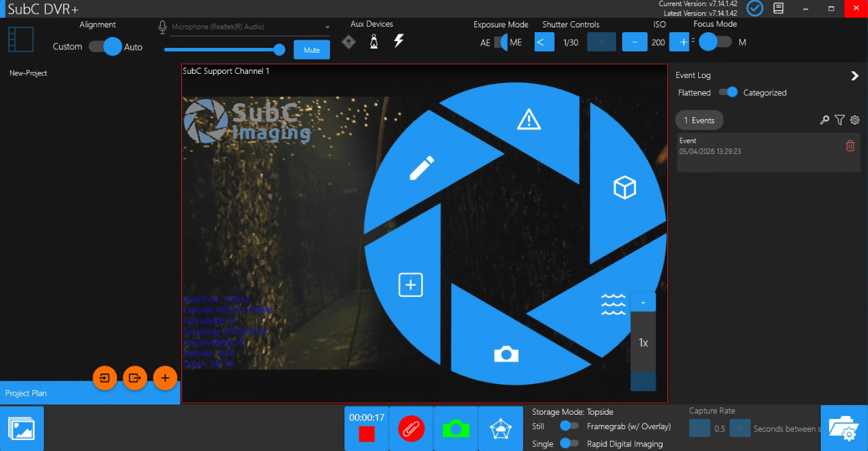This screenshot has width=868, height=451.
Task: Click 3D cube segment in radial menu
Action: click(x=625, y=187)
